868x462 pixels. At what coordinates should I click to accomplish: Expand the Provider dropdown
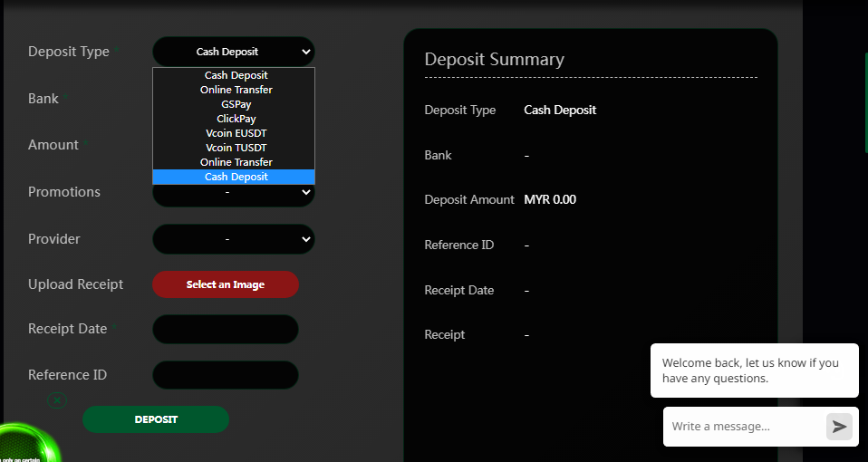point(233,239)
